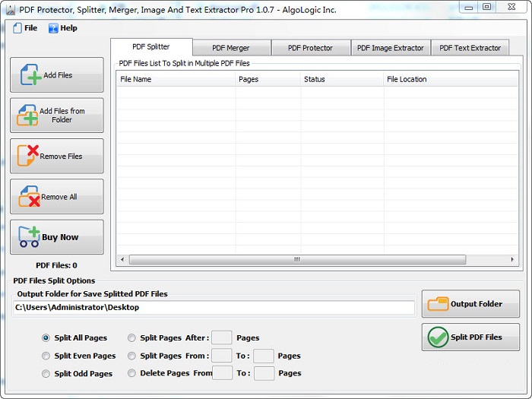Open the File menu
532x399 pixels.
pos(24,28)
